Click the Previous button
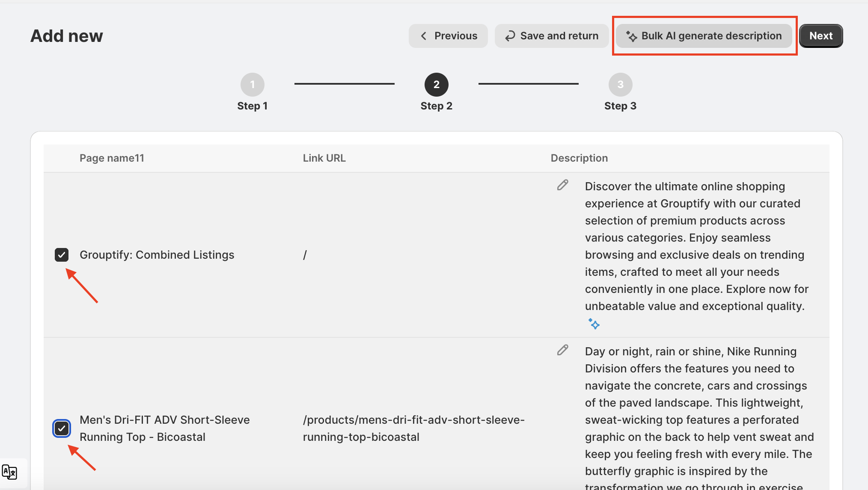 pyautogui.click(x=448, y=36)
